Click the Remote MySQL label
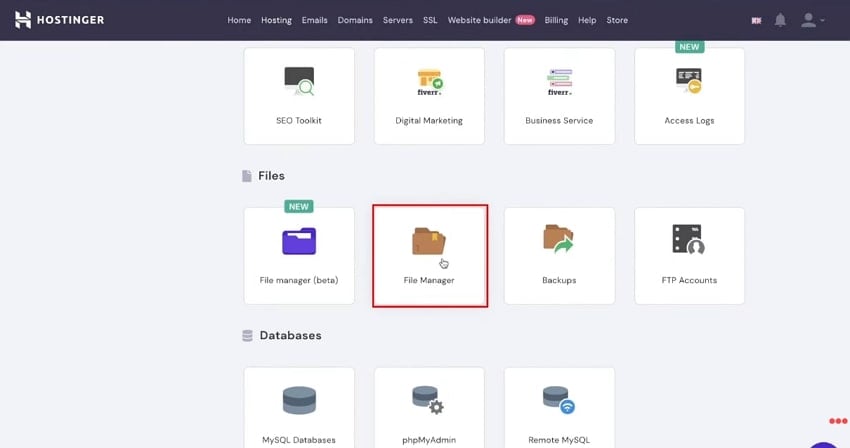The height and width of the screenshot is (448, 850). click(x=559, y=440)
